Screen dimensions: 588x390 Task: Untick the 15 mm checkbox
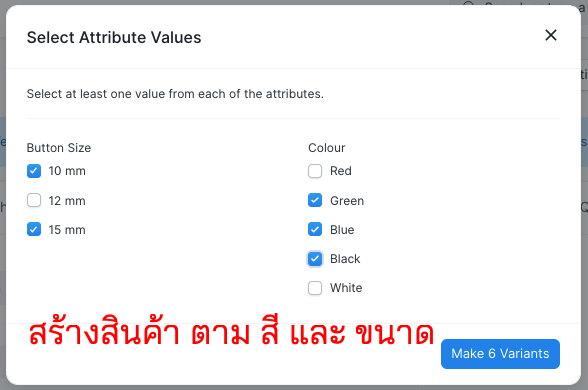[34, 229]
